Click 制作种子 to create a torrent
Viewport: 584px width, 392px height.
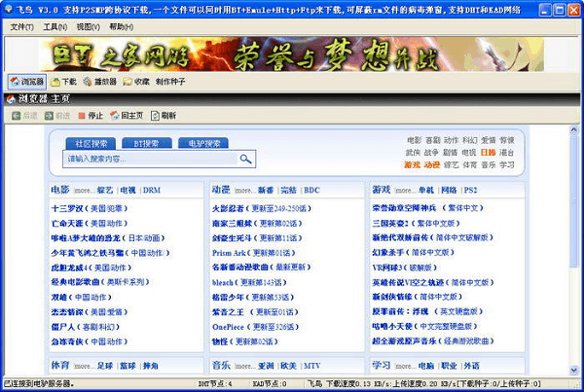[170, 82]
